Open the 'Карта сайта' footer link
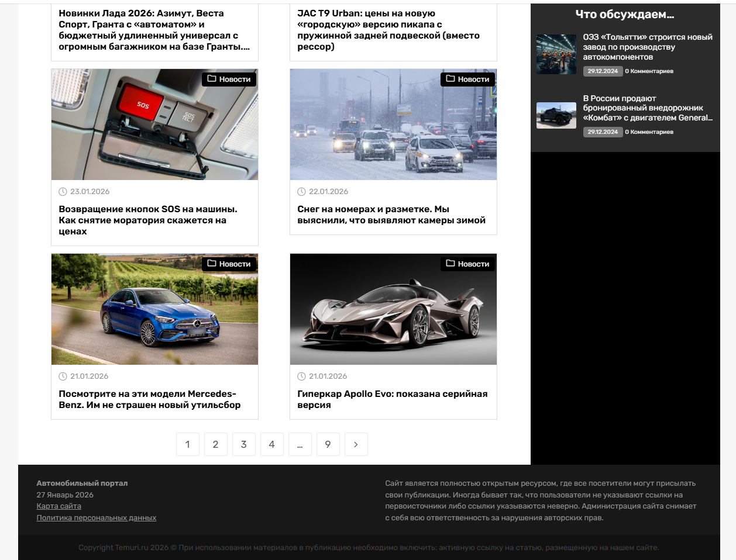Viewport: 736px width, 560px height. [59, 506]
